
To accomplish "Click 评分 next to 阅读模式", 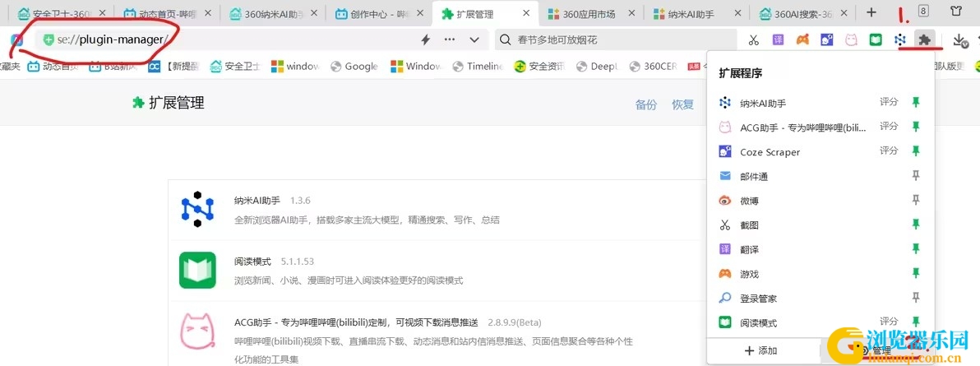I will [889, 322].
